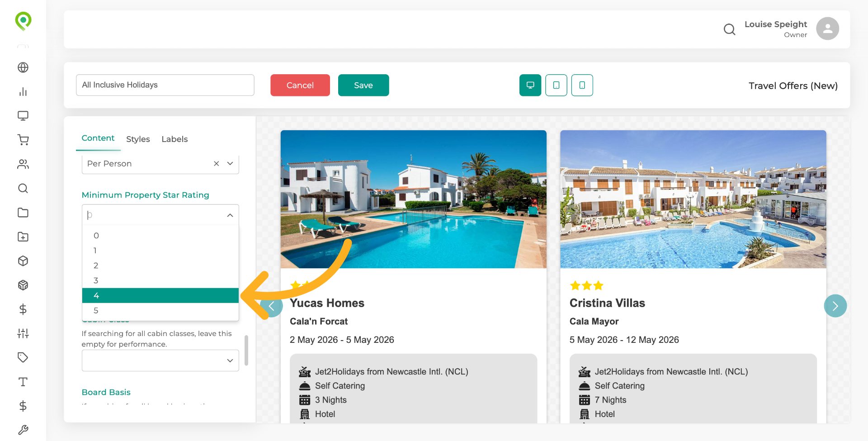Cancel the current edits
The height and width of the screenshot is (441, 868).
(300, 85)
